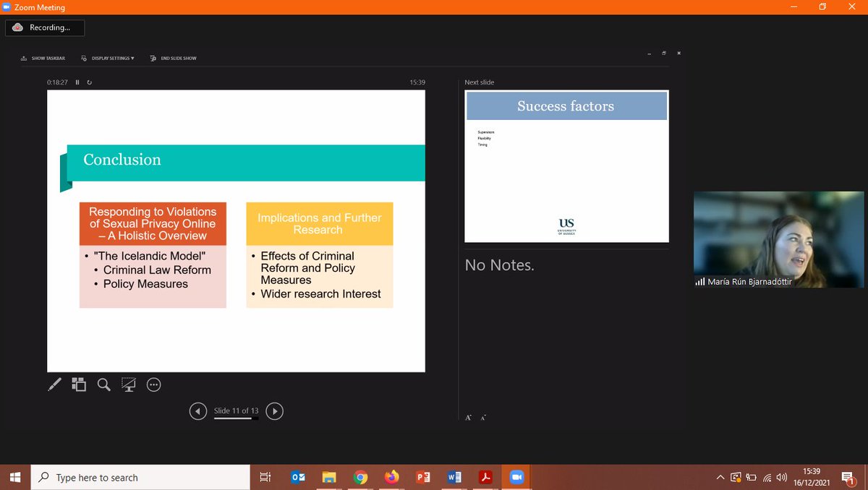Click the 'No Notes.' text area
The width and height of the screenshot is (868, 490).
500,265
